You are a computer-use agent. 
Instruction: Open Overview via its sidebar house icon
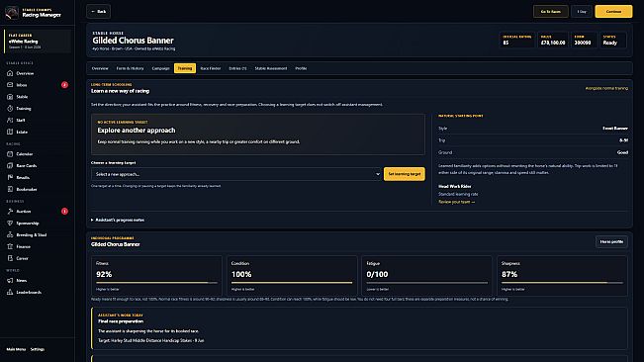[x=10, y=73]
